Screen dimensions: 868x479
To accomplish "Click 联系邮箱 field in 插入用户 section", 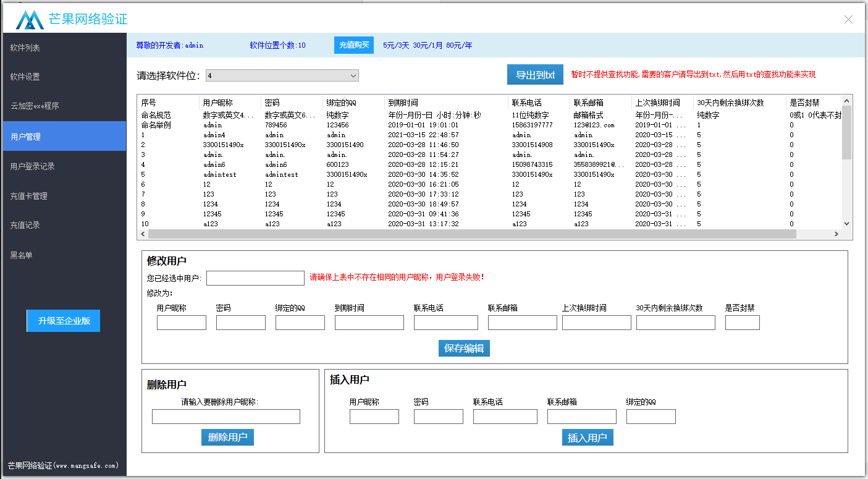I will pyautogui.click(x=582, y=417).
